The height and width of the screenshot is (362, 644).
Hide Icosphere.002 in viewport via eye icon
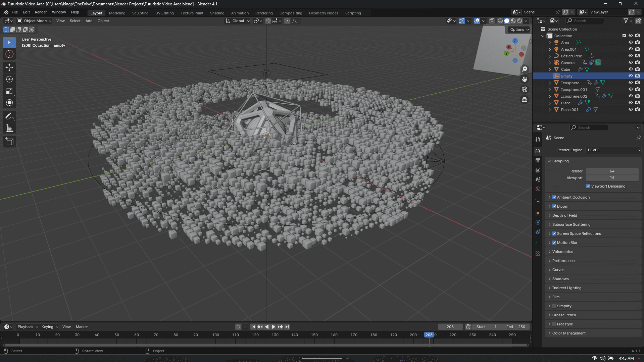click(631, 96)
